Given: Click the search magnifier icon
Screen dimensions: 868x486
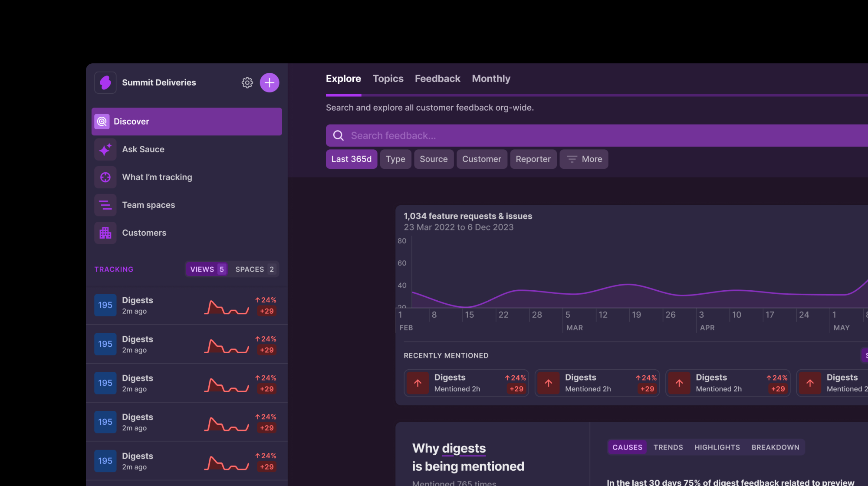Looking at the screenshot, I should coord(338,135).
